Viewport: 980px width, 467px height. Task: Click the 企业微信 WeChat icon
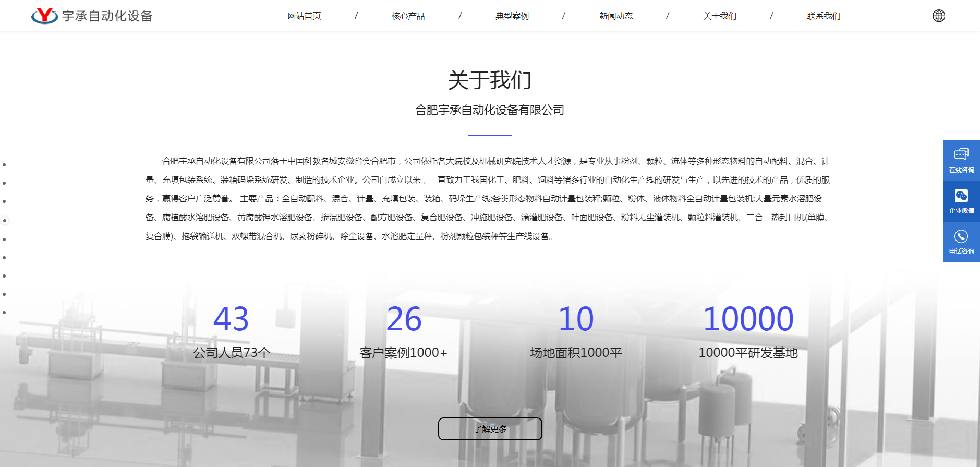point(961,201)
